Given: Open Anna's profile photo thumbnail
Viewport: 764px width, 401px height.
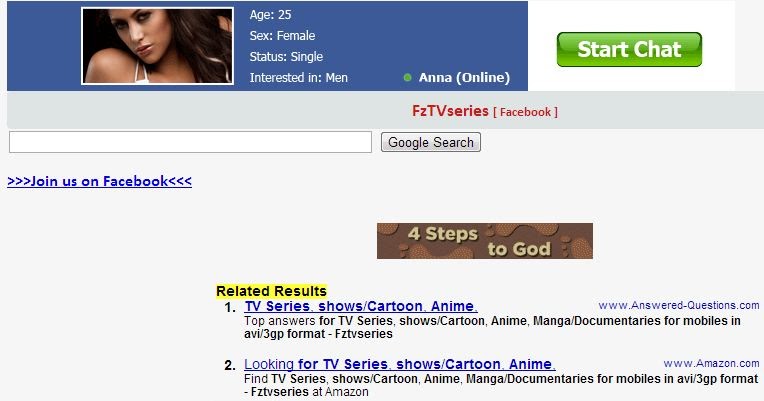Looking at the screenshot, I should (157, 46).
